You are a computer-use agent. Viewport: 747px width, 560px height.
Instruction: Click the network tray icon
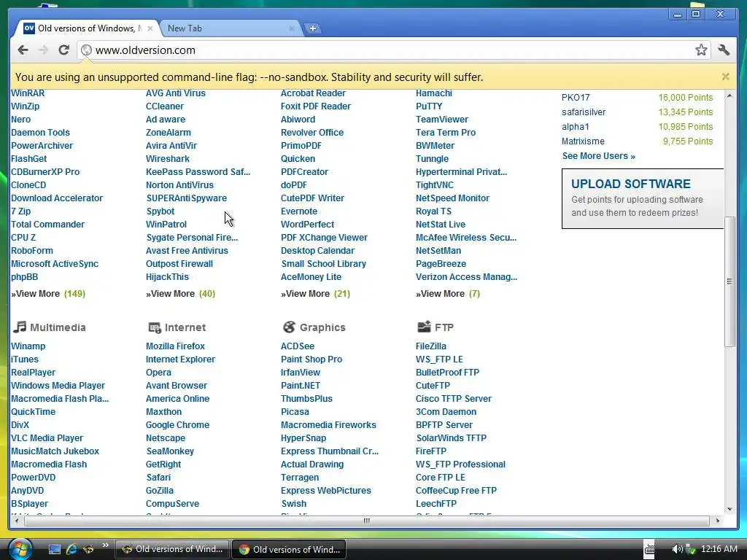point(690,550)
